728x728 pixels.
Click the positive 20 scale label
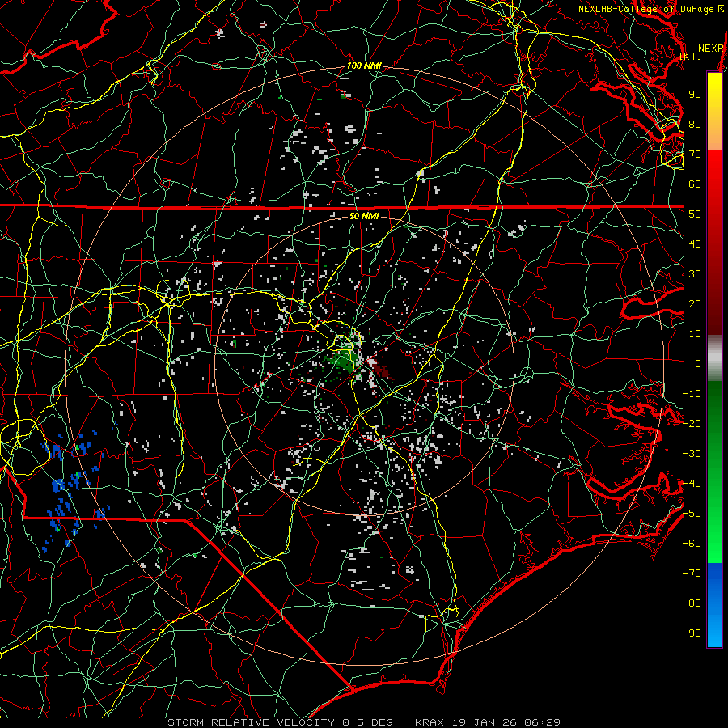695,304
